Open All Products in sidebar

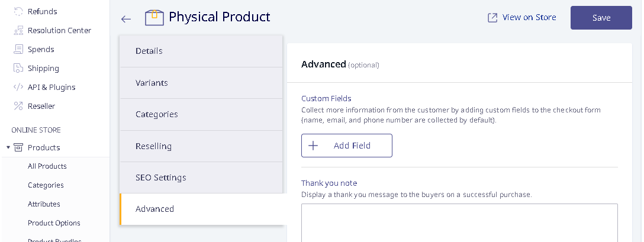pyautogui.click(x=47, y=166)
